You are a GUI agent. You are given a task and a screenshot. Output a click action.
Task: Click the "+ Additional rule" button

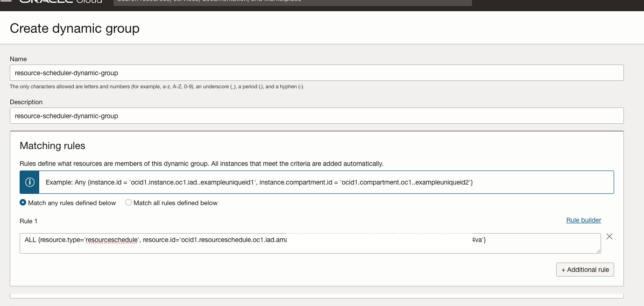tap(585, 270)
